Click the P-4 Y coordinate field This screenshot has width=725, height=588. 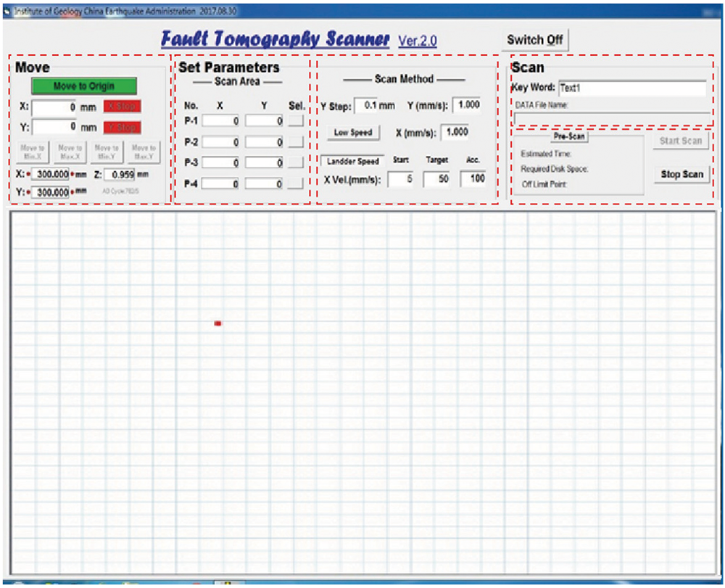tap(264, 183)
